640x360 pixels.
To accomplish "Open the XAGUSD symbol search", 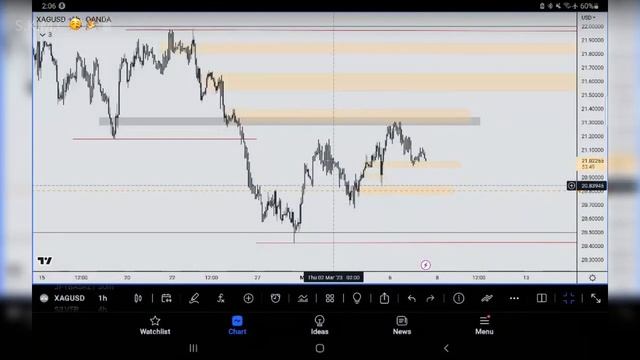I will pos(69,298).
